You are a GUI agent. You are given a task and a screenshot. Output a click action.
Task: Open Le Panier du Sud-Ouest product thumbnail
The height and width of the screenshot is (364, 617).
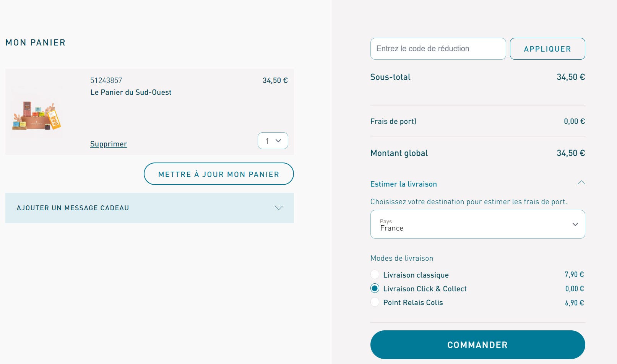(x=36, y=112)
